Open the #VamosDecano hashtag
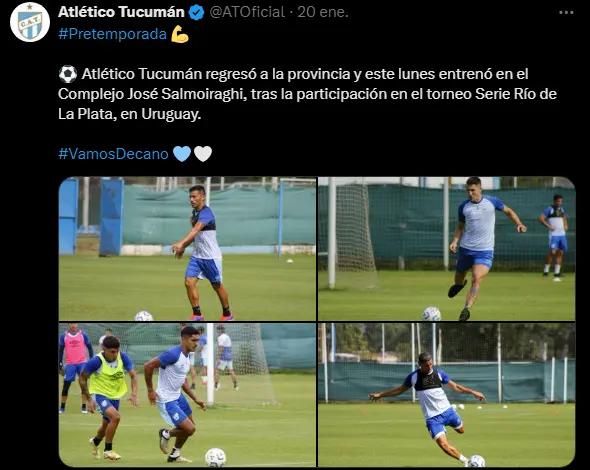Screen dimensions: 590x470 (113, 154)
